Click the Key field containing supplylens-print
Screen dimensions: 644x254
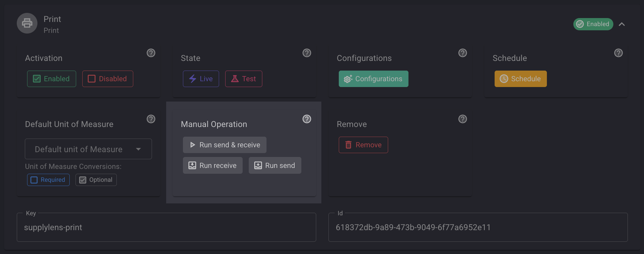tap(166, 227)
